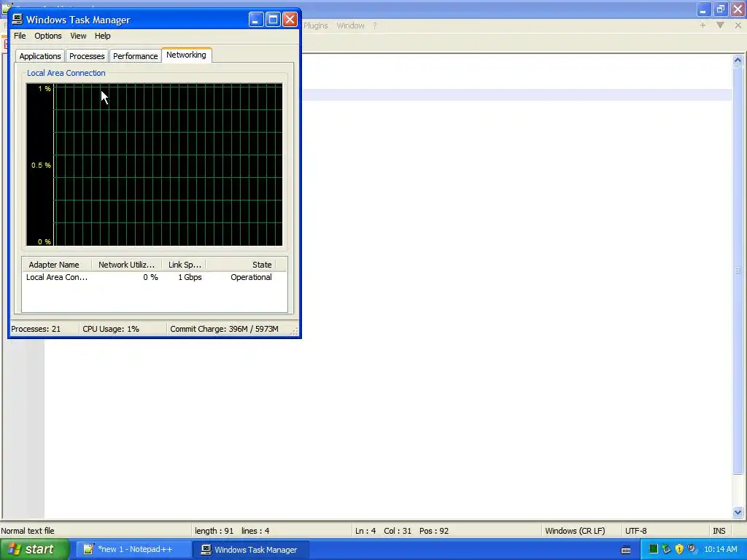Click Normal text file in the Notepad++ status bar
Image resolution: width=747 pixels, height=560 pixels.
click(28, 531)
